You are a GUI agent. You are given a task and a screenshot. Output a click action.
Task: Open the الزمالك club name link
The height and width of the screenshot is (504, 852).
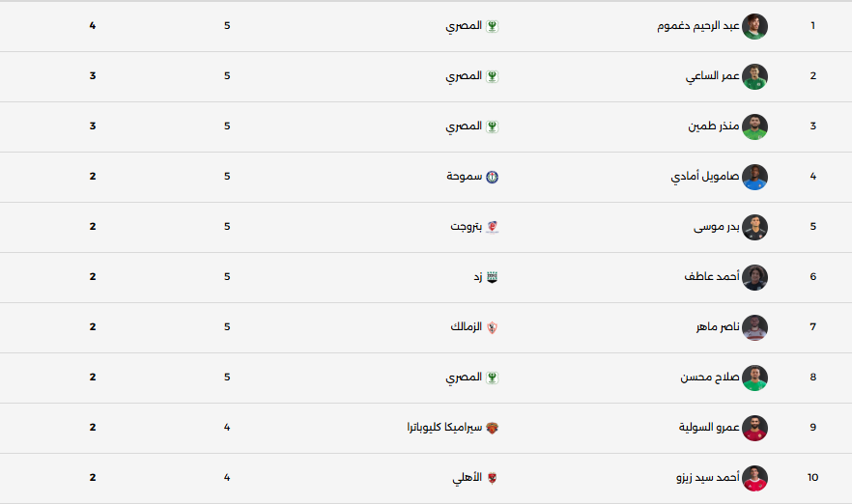pyautogui.click(x=466, y=327)
